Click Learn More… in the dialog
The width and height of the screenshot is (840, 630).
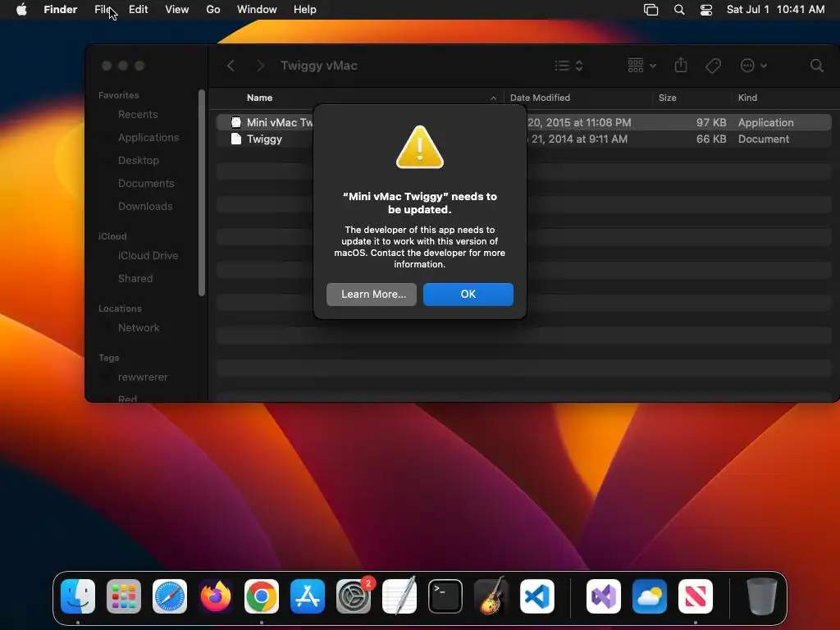coord(372,294)
